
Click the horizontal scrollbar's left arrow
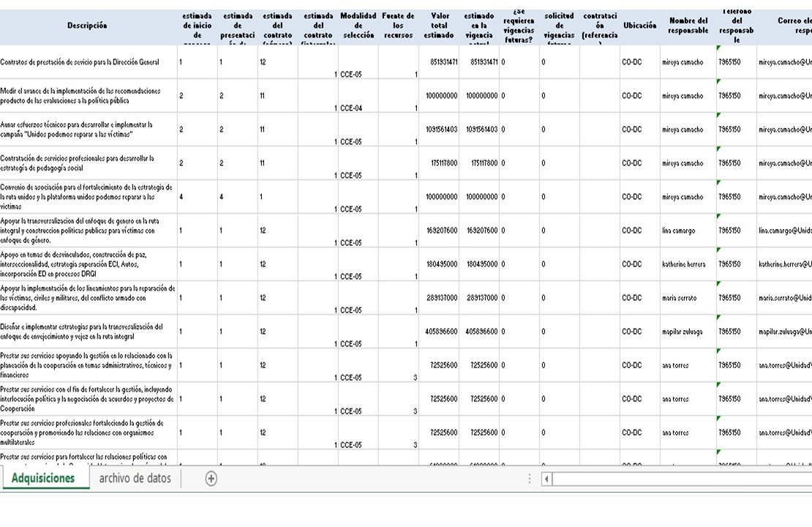[547, 479]
